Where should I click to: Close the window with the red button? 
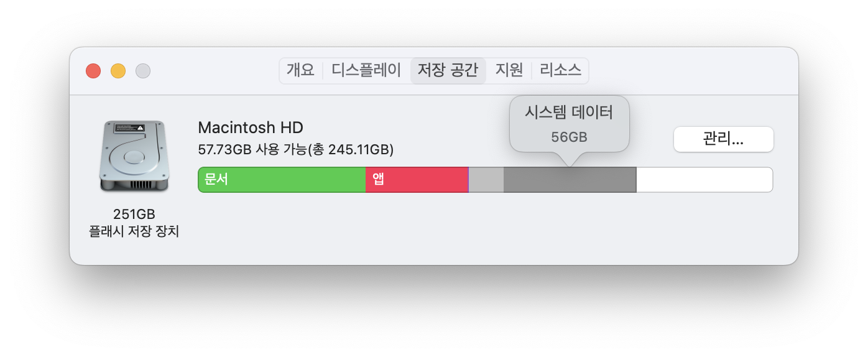coord(93,71)
